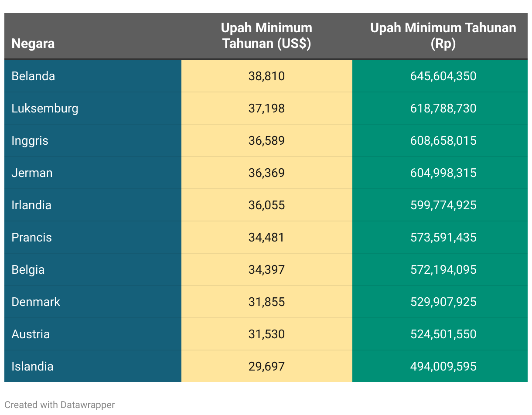Click the 645,604,350 rupiah value
The image size is (532, 415).
pos(443,76)
